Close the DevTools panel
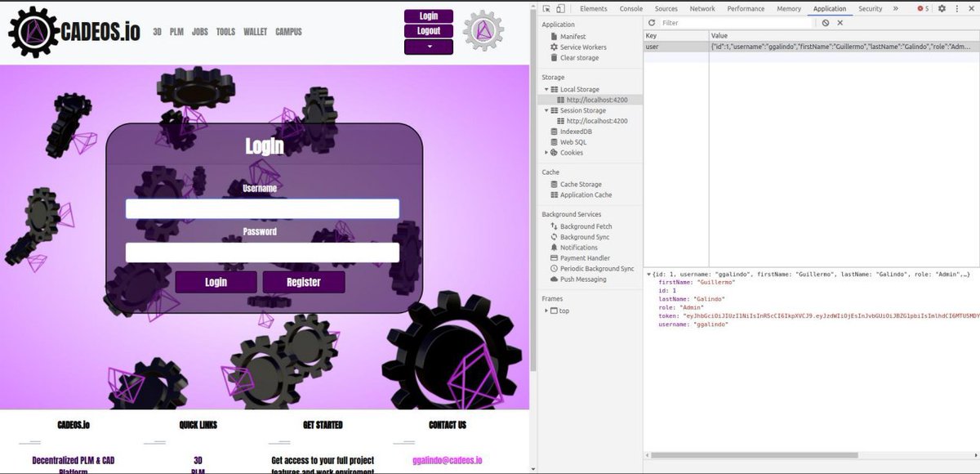This screenshot has width=980, height=474. point(970,8)
